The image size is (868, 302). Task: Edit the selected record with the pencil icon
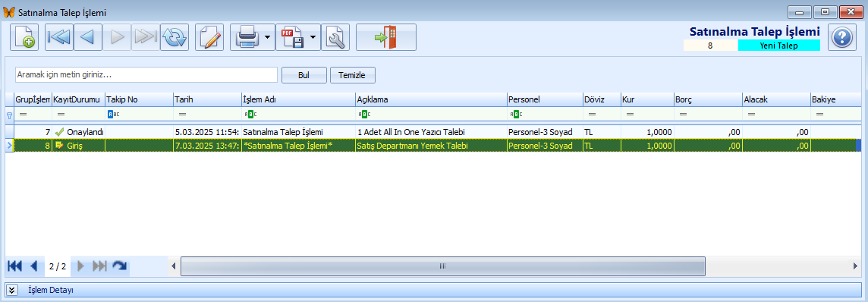[210, 38]
